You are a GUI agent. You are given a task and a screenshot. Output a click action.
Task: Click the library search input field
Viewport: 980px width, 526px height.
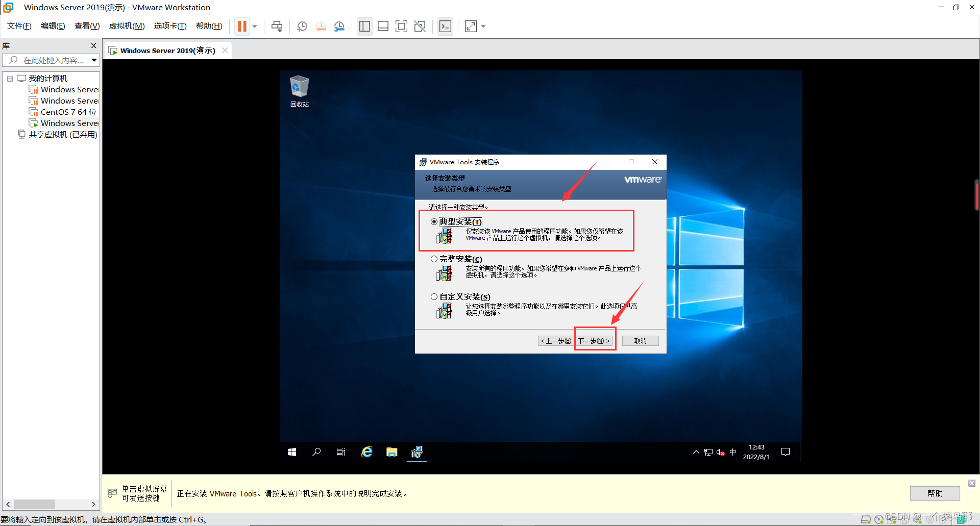tap(46, 60)
